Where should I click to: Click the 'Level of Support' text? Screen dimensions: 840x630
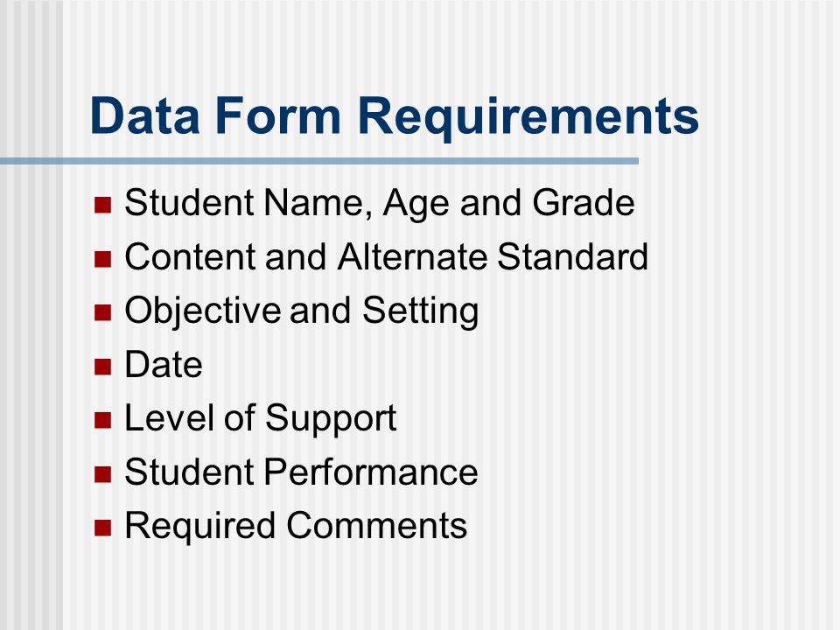pos(261,419)
